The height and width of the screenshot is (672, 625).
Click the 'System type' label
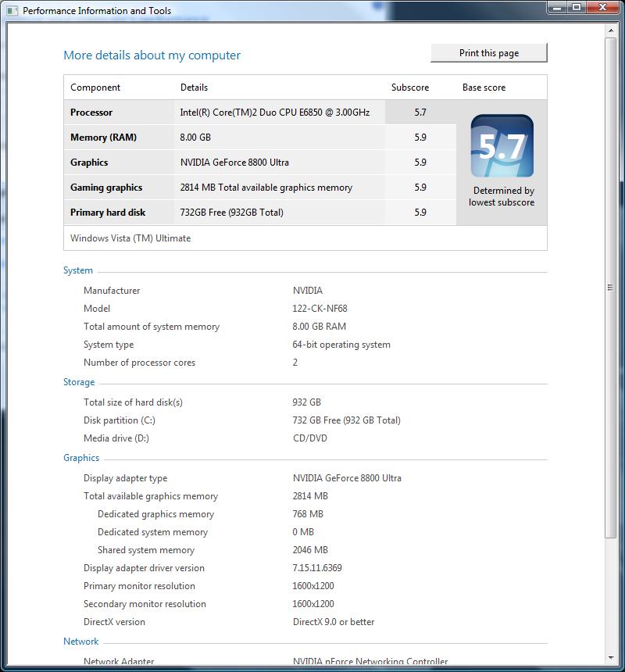(109, 345)
